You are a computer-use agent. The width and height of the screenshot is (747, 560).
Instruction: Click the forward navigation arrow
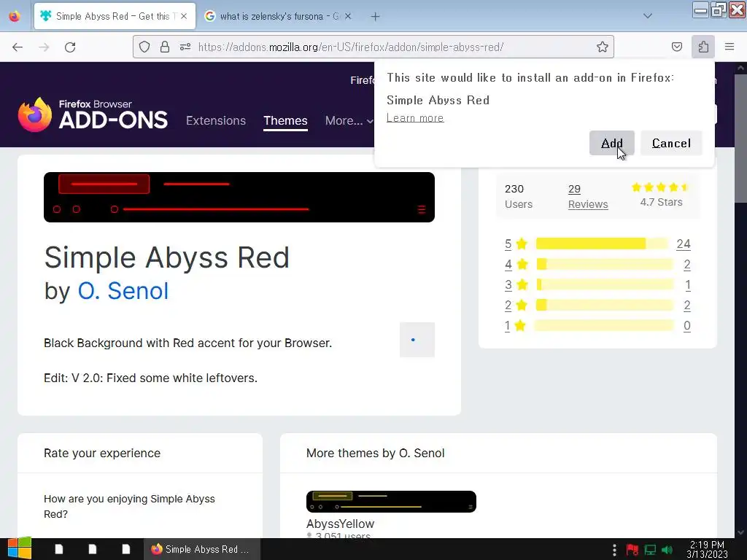pos(44,47)
